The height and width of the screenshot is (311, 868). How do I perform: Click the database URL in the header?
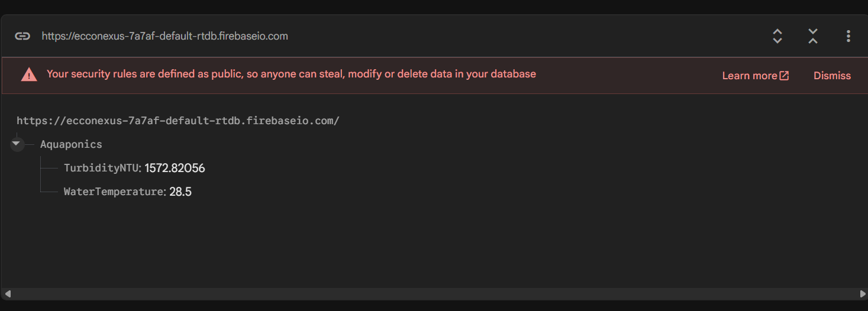pos(164,36)
